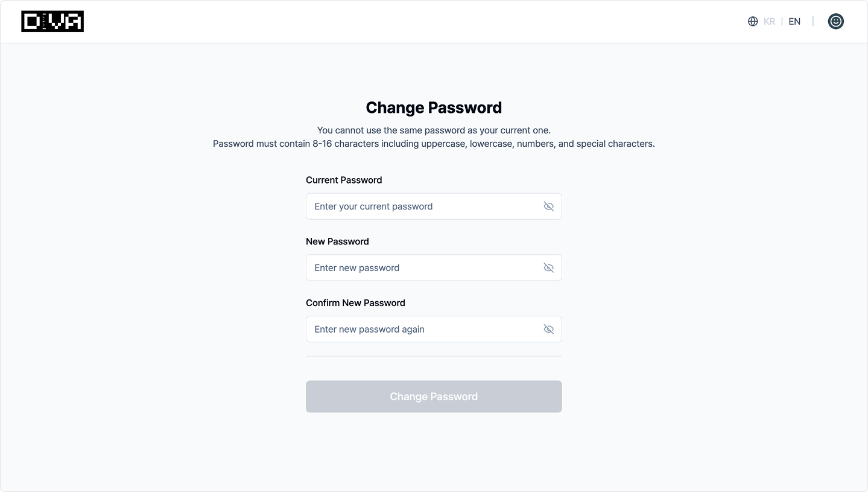Click the 'New Password' field label

[x=337, y=241]
